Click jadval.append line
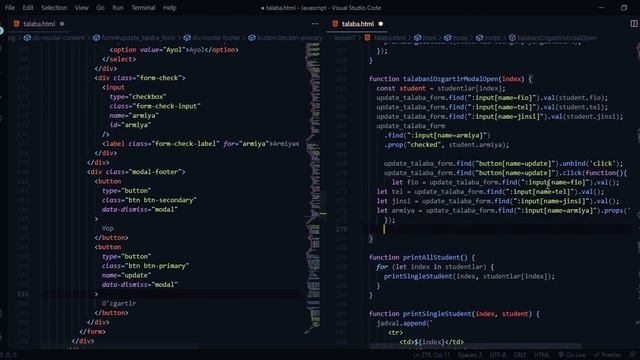This screenshot has width=640, height=360. 404,323
